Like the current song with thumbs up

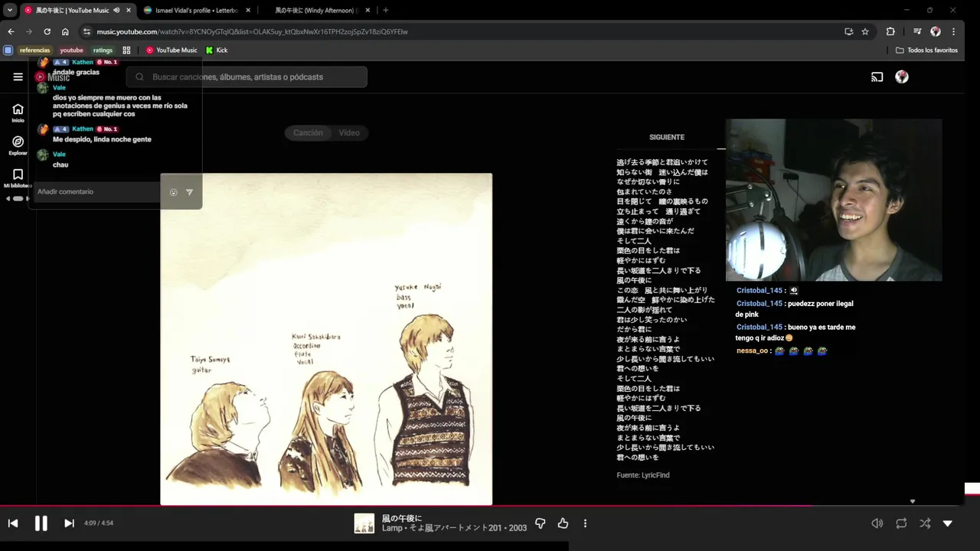coord(563,523)
